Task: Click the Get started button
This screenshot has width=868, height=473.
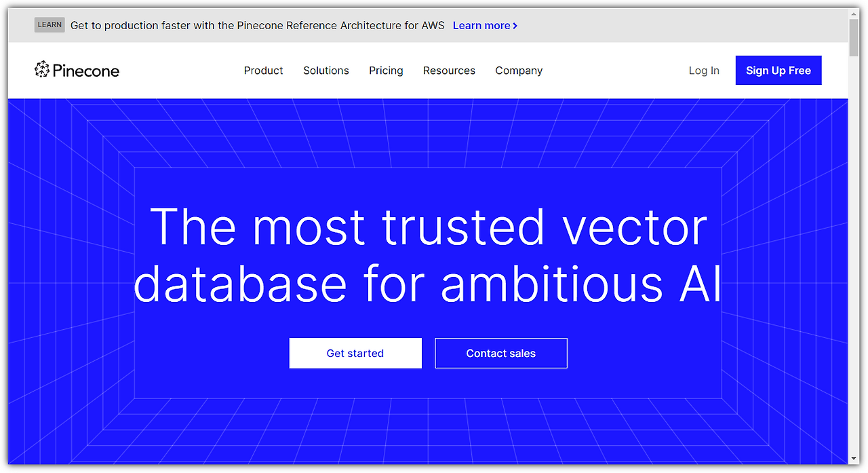Action: 355,353
